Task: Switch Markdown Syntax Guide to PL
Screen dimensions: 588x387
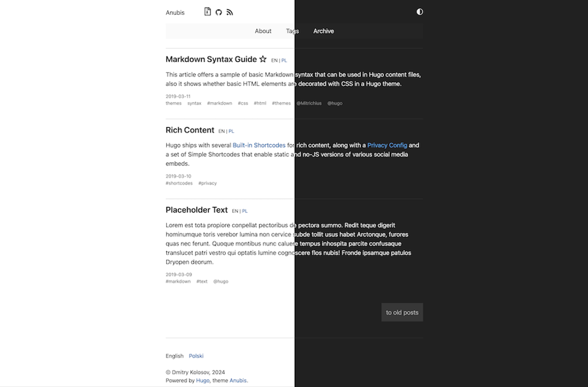Action: 284,61
